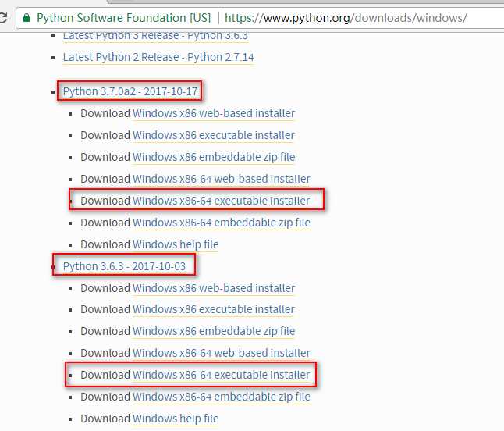This screenshot has height=431, width=504.
Task: Download 3.7.0a2 Windows x86 embeddable zip file
Action: click(214, 157)
